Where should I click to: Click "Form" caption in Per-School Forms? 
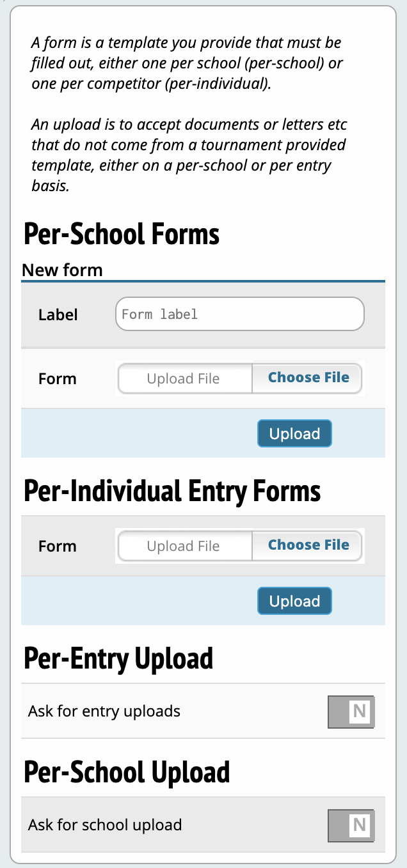click(x=58, y=378)
